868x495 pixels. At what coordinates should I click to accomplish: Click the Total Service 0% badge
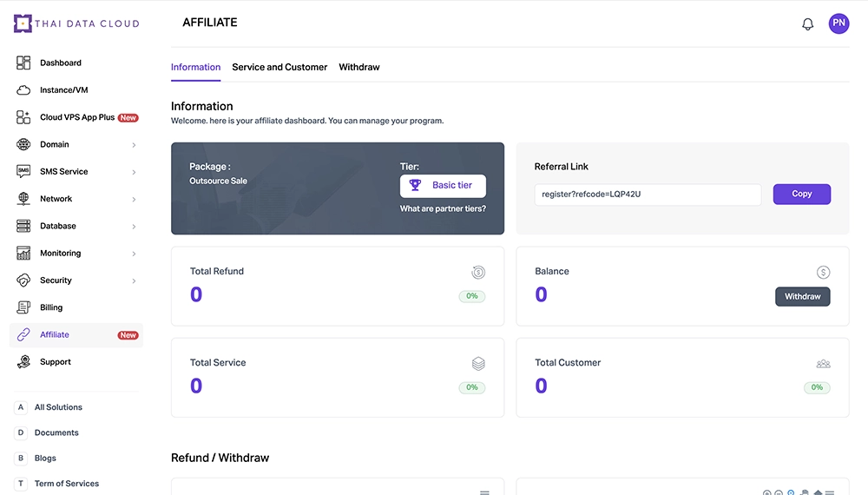click(x=471, y=387)
